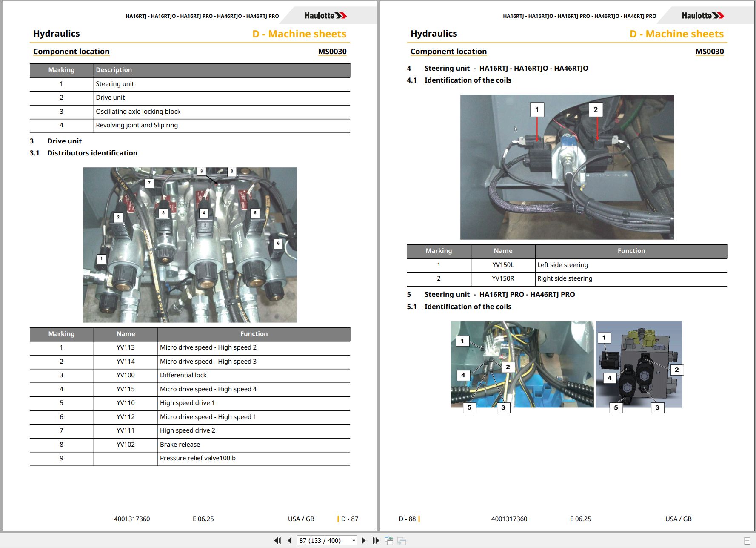This screenshot has height=548, width=756.
Task: Click the 3D valve block rendering image
Action: click(x=639, y=364)
